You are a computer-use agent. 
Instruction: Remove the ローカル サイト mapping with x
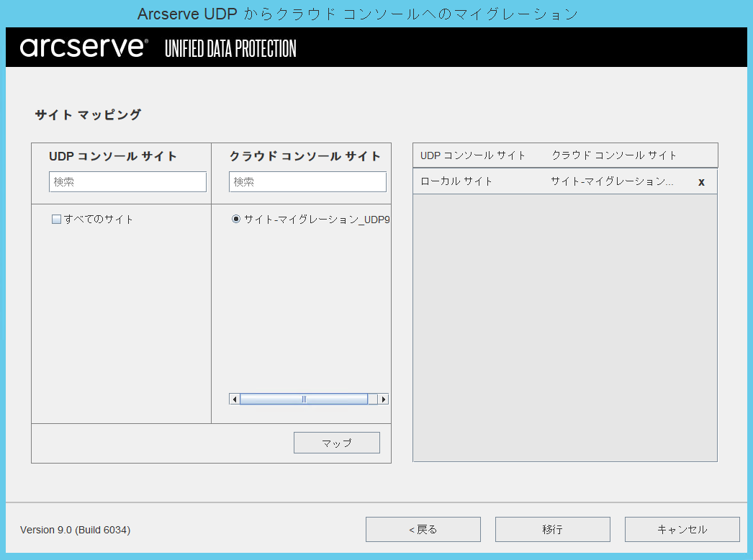click(701, 182)
